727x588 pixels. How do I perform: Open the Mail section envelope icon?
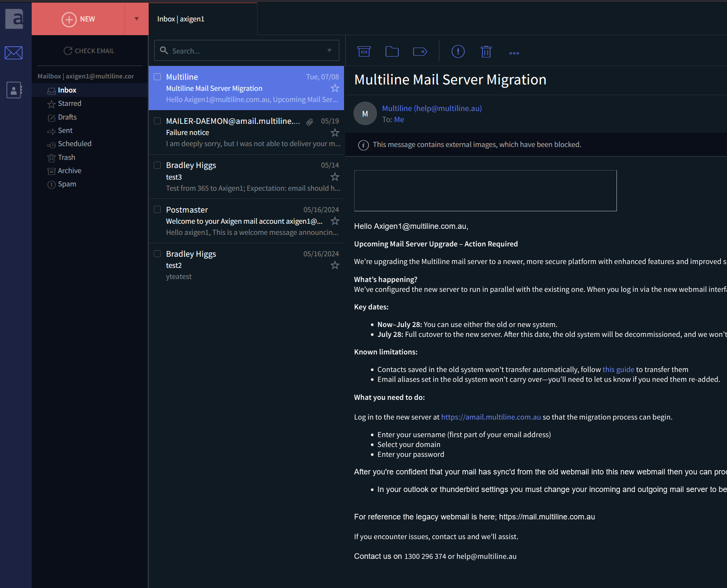14,53
